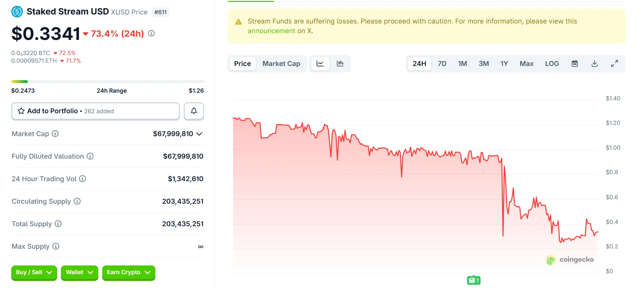Viewport: 644px width, 288px height.
Task: Toggle the 1Y timeframe on the chart
Action: pyautogui.click(x=504, y=63)
